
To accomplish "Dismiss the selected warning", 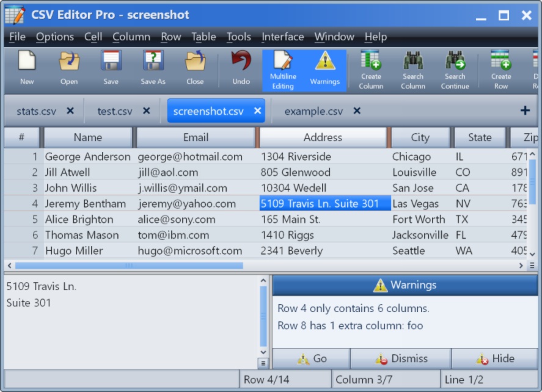I will coord(401,359).
